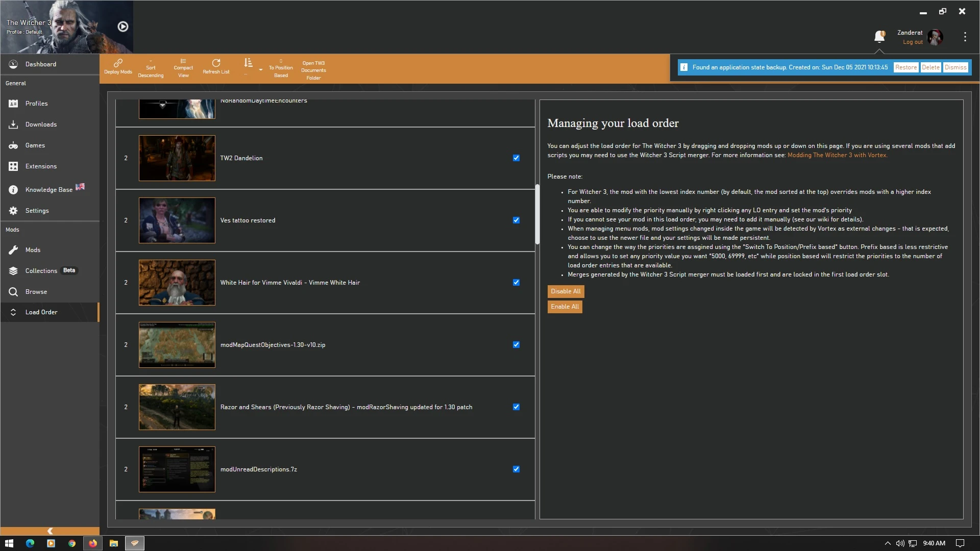The width and height of the screenshot is (980, 551).
Task: Collapse the Mods sidebar group
Action: 12,230
